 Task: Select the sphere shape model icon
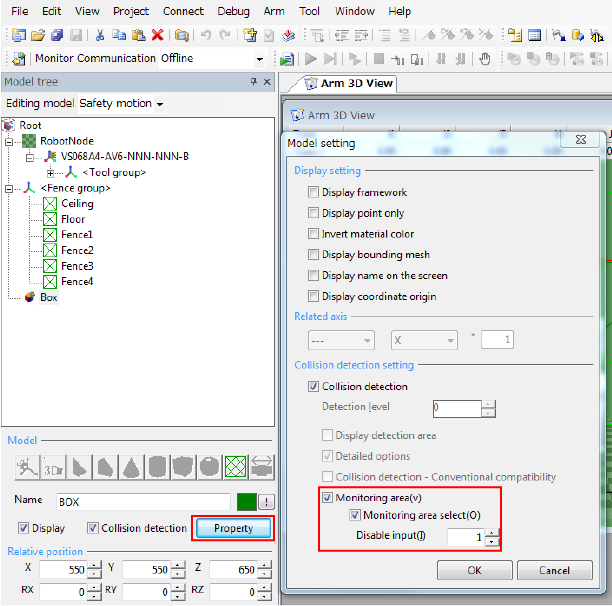coord(210,467)
